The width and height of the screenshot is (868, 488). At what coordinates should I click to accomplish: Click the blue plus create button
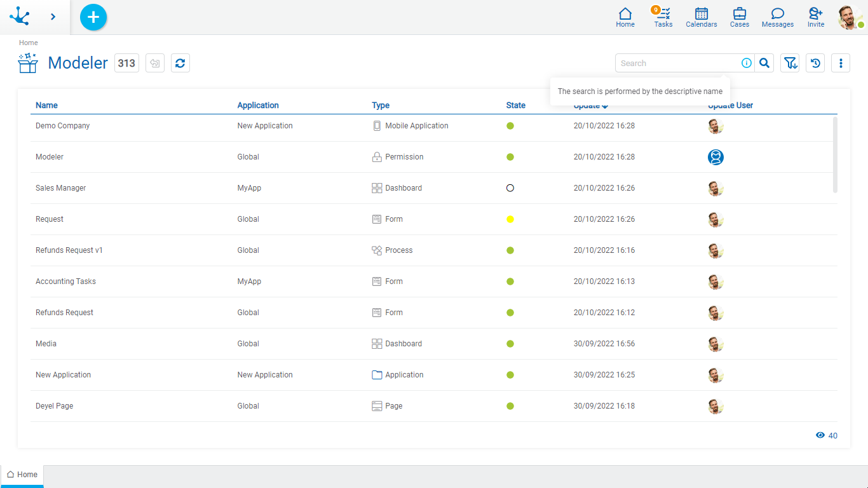93,17
